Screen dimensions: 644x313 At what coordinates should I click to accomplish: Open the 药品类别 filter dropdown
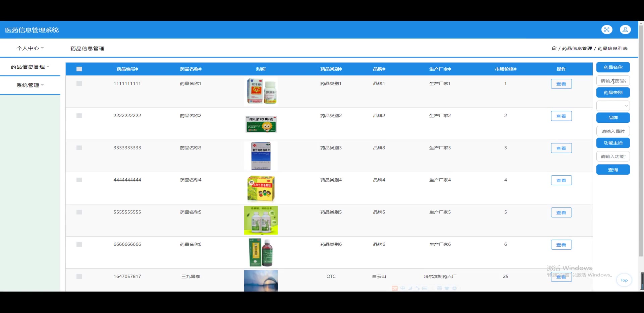pos(613,106)
